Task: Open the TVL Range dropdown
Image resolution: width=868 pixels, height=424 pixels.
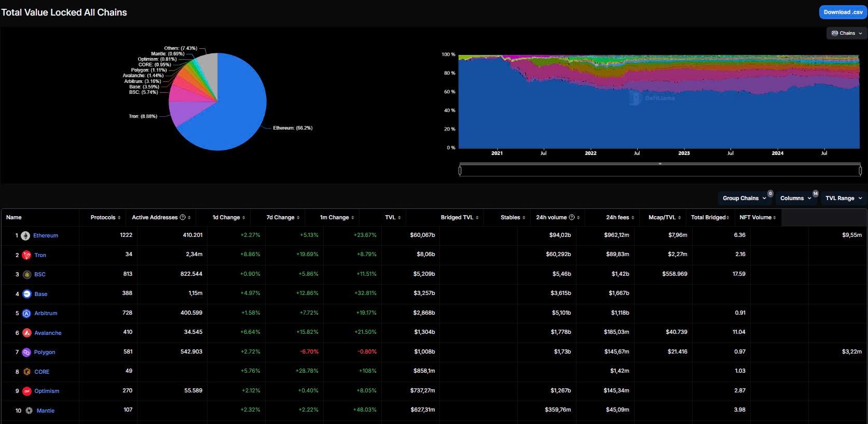Action: [x=843, y=198]
